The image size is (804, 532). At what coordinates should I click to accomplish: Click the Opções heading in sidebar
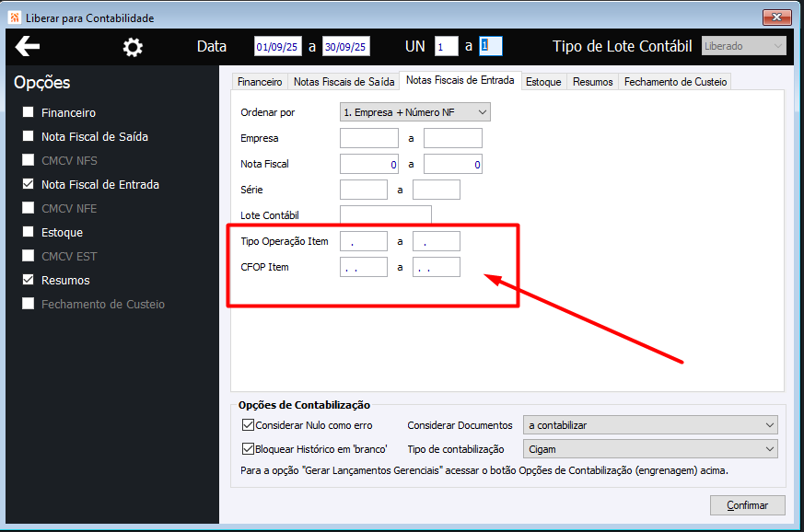click(x=42, y=83)
